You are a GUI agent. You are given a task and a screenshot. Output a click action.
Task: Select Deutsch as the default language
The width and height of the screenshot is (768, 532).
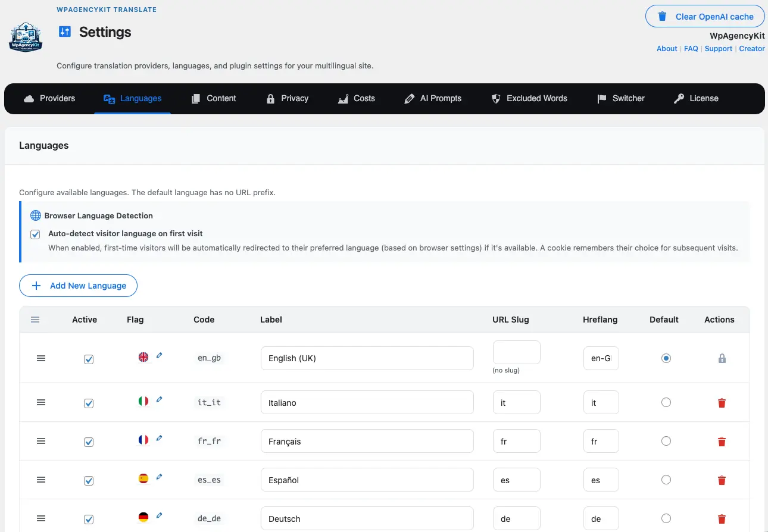coord(666,518)
